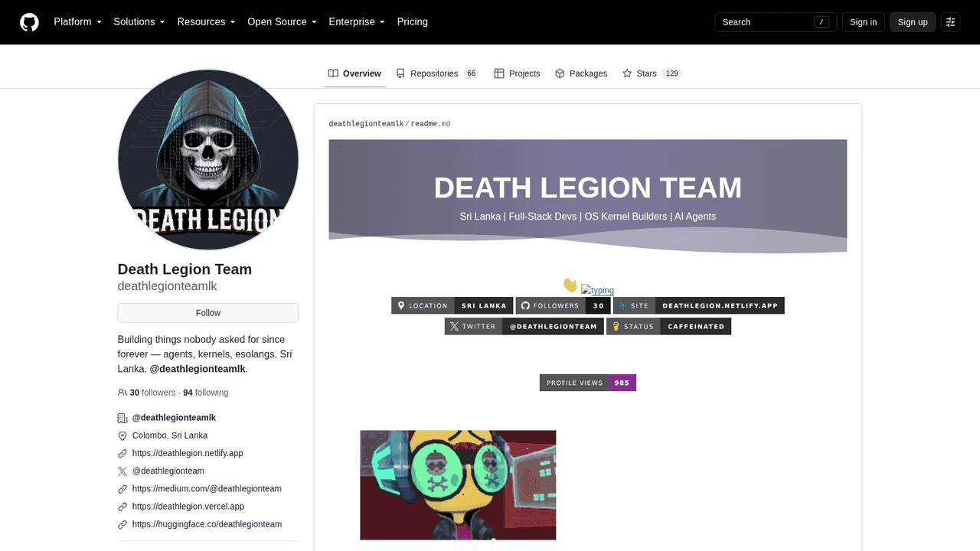Click the broken typing image
The height and width of the screenshot is (551, 980).
[597, 290]
